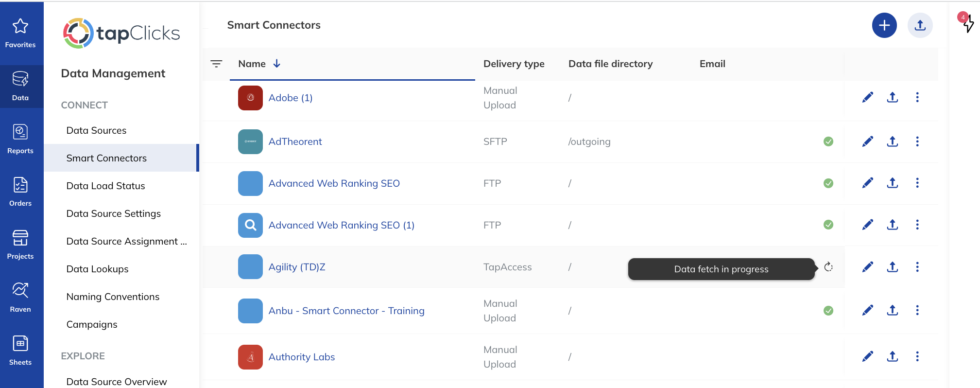Click the Delivery type column header
The width and height of the screenshot is (980, 388).
pyautogui.click(x=514, y=64)
